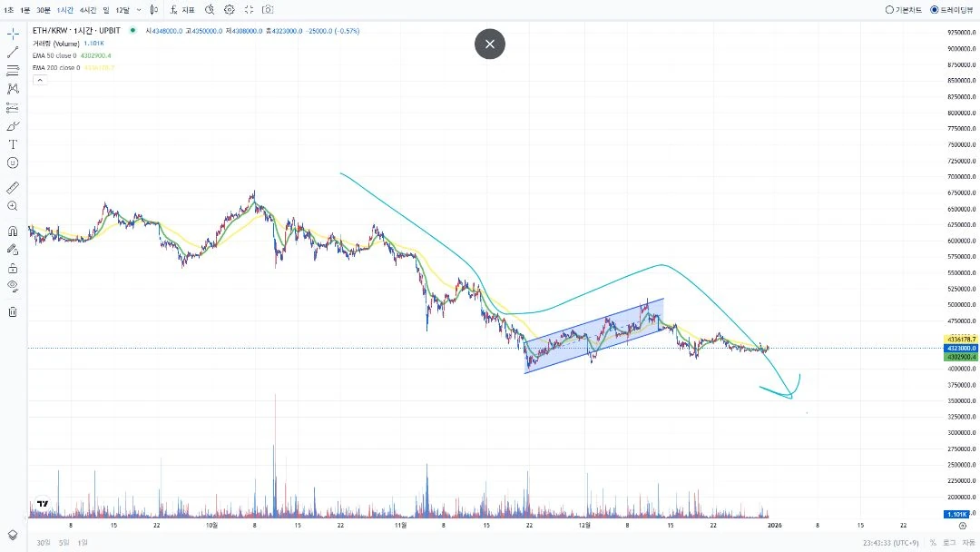The height and width of the screenshot is (552, 980).
Task: Click the 2026 label on the time axis
Action: 774,525
